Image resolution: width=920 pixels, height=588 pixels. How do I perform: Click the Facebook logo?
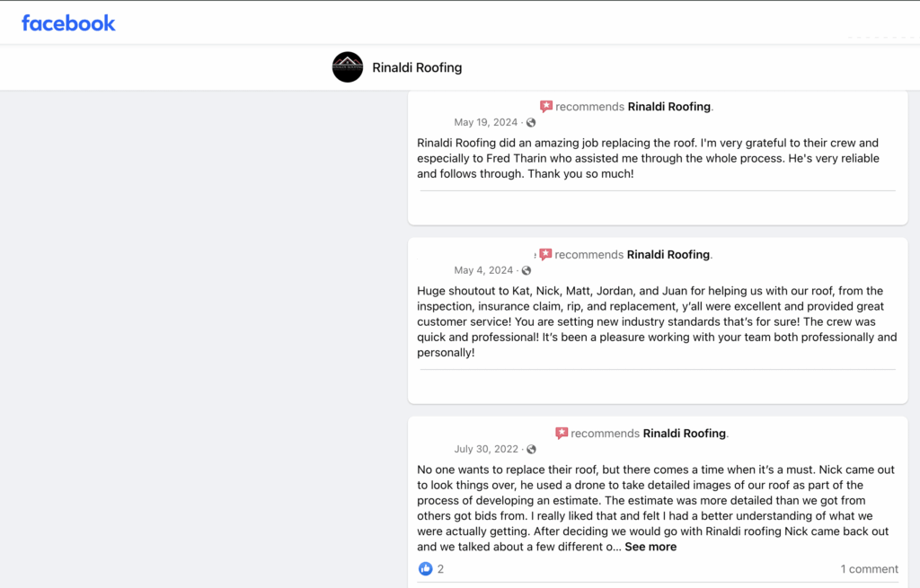tap(68, 22)
